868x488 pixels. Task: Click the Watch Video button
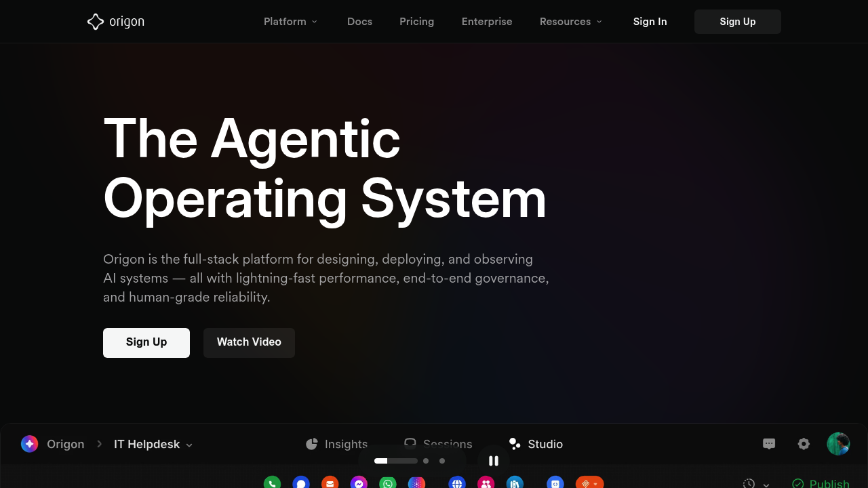click(249, 342)
